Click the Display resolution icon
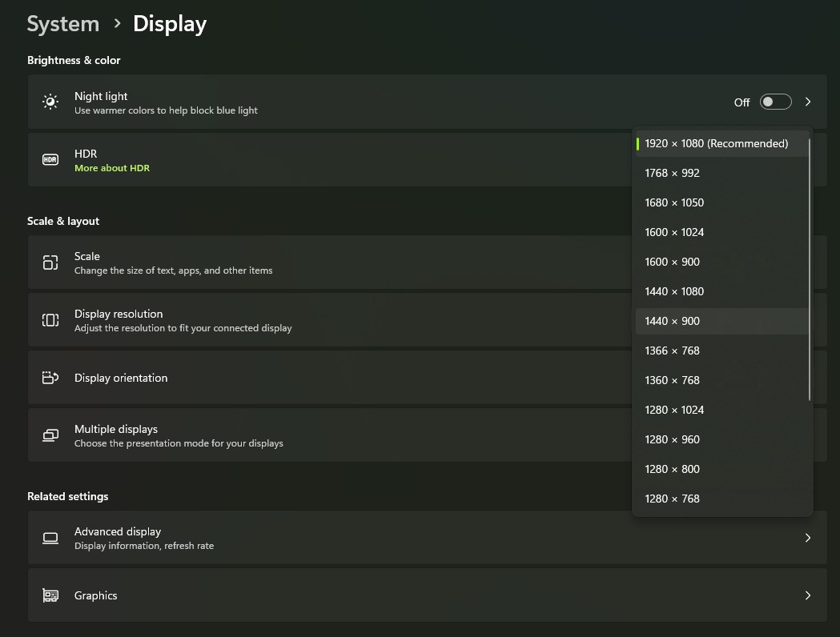Image resolution: width=840 pixels, height=637 pixels. point(50,320)
